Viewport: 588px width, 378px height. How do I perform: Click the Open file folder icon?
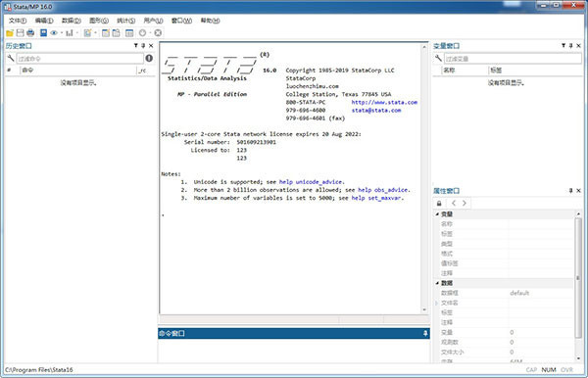10,33
